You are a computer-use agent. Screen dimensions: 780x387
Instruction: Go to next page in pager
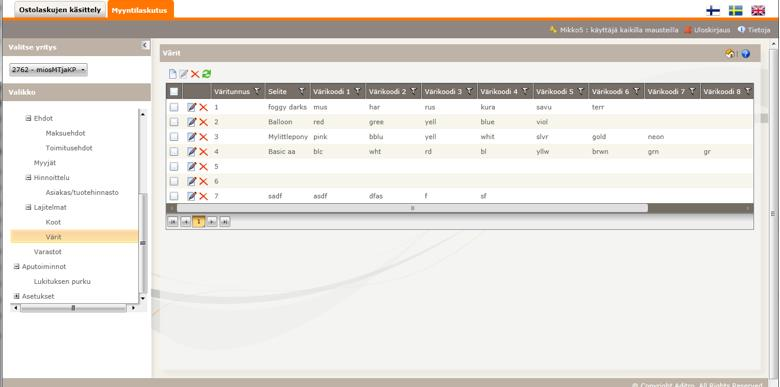coord(212,222)
